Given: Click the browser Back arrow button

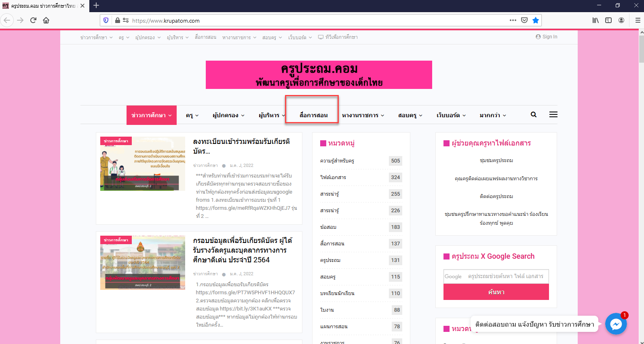Looking at the screenshot, I should point(7,20).
